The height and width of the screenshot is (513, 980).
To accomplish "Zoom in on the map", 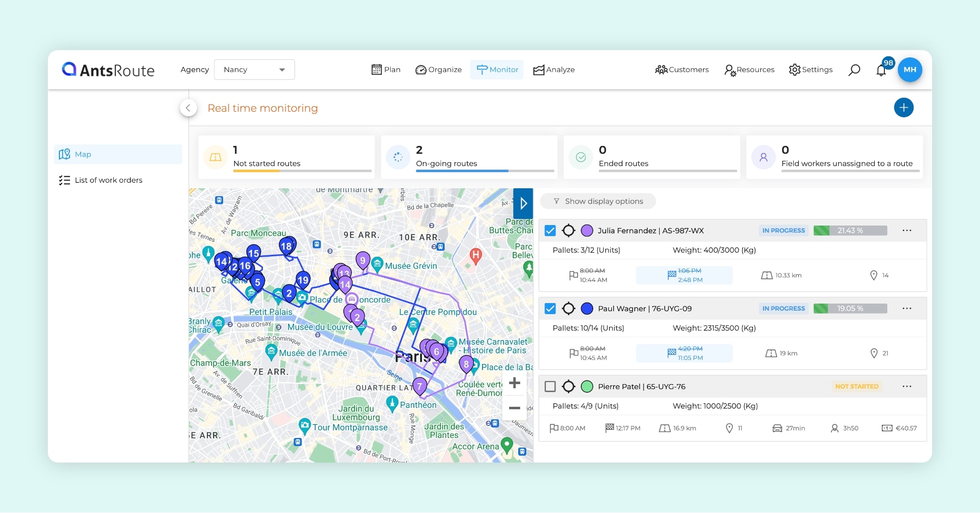I will pyautogui.click(x=514, y=383).
